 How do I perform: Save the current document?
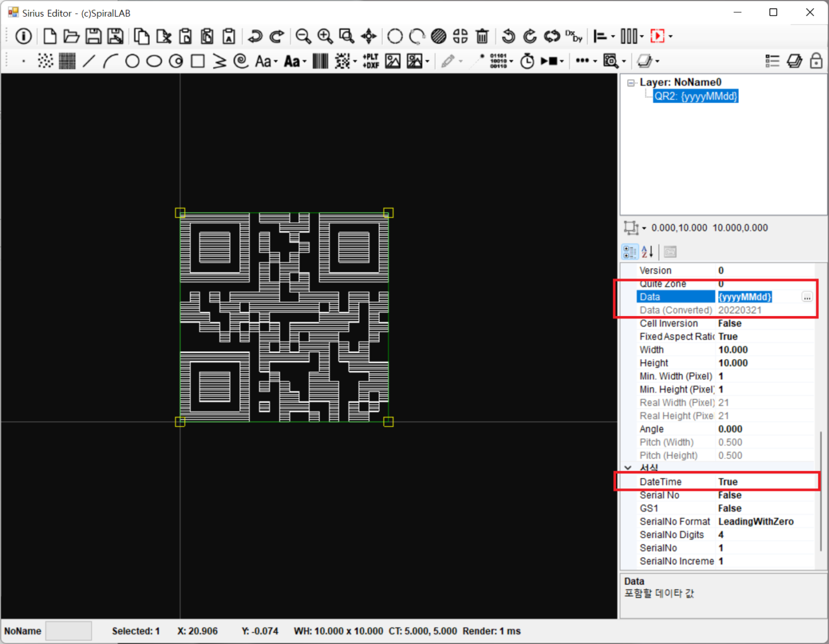coord(94,36)
